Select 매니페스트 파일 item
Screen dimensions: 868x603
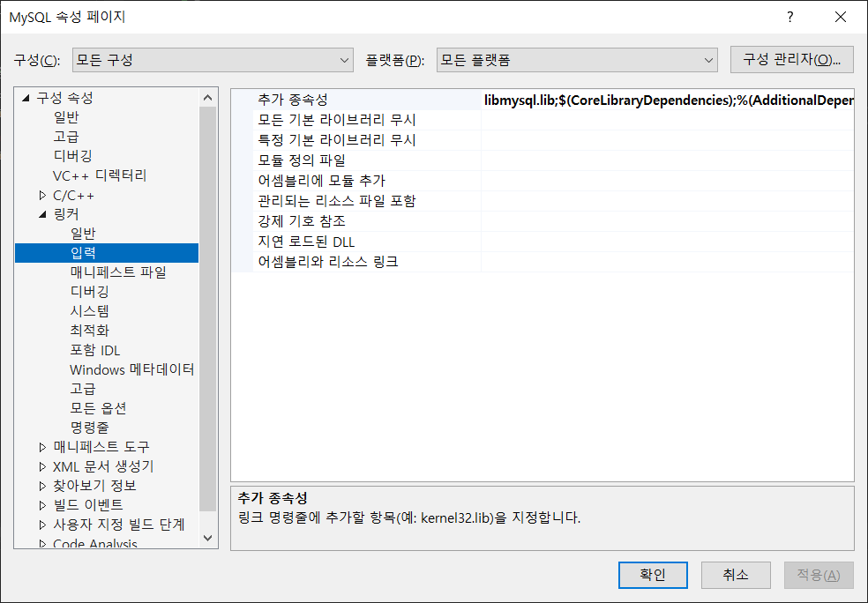click(118, 272)
